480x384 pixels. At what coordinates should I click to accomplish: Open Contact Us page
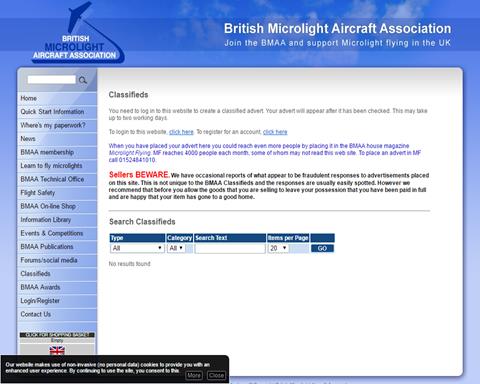pyautogui.click(x=57, y=314)
